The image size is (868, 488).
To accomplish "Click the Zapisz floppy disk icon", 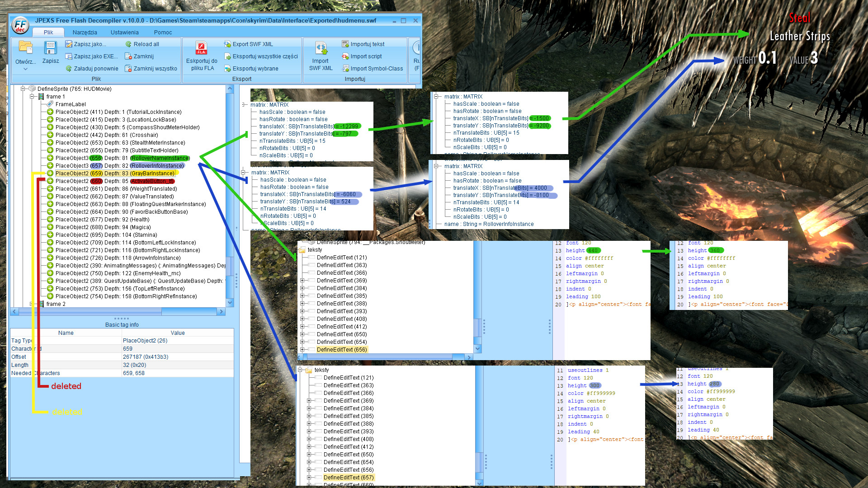I will point(50,48).
